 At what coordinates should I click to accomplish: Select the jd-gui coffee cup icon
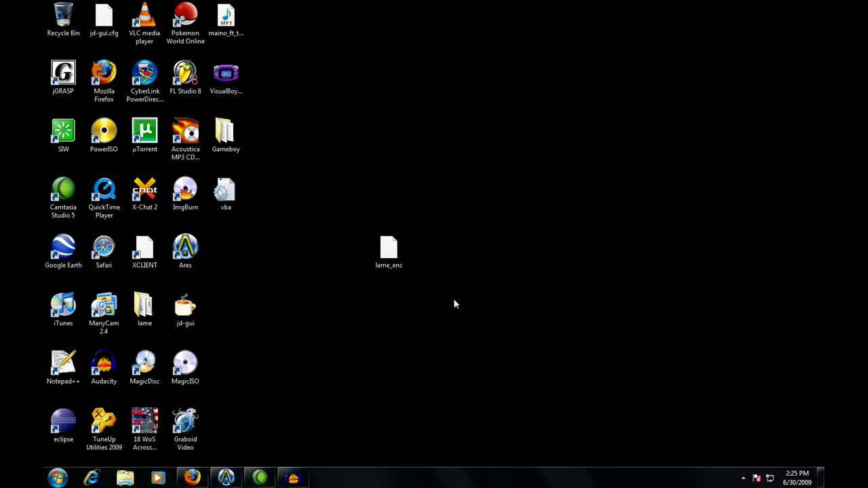[x=185, y=310]
